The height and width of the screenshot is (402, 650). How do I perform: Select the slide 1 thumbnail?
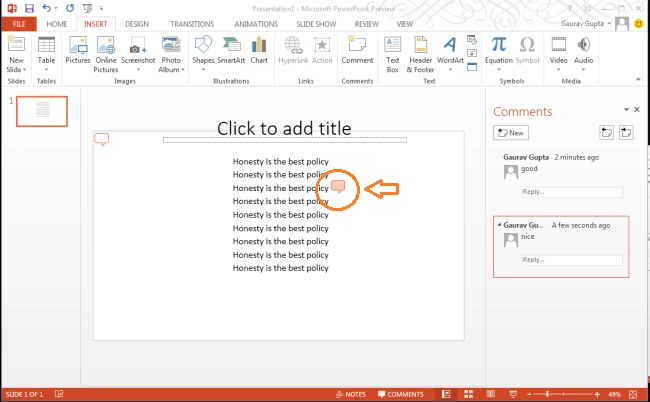(x=42, y=111)
